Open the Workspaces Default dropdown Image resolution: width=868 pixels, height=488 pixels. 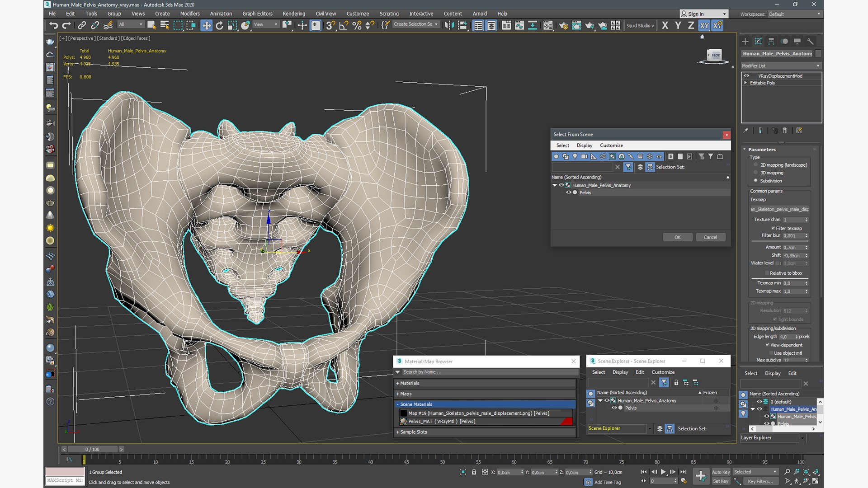pyautogui.click(x=794, y=14)
